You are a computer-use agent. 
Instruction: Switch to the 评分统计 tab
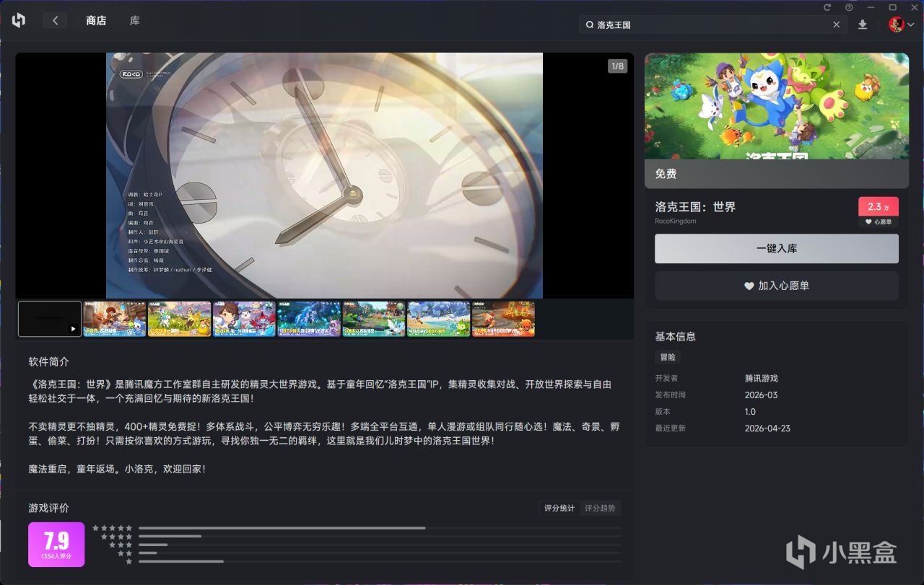pos(559,508)
